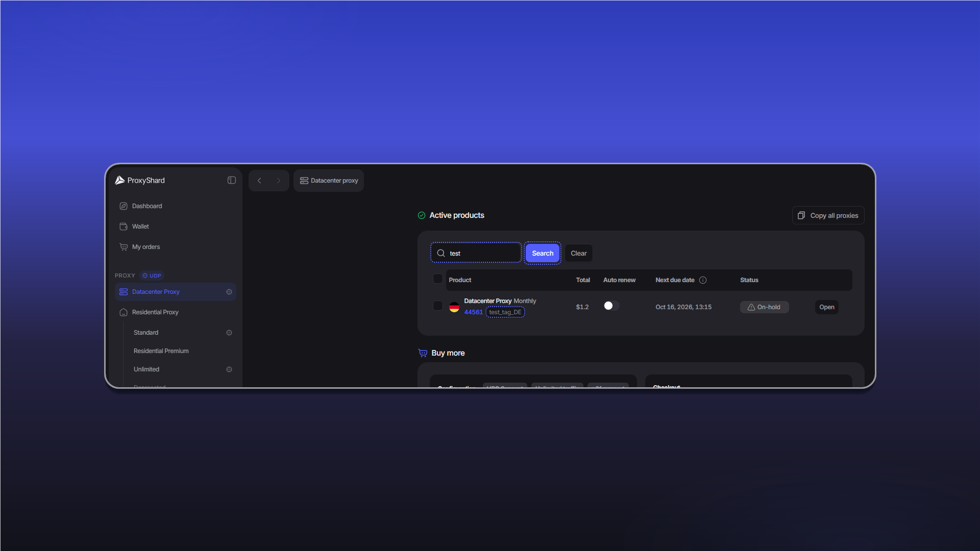Screen dimensions: 980x551
Task: Expand Residential Proxy in sidebar
Action: 176,312
